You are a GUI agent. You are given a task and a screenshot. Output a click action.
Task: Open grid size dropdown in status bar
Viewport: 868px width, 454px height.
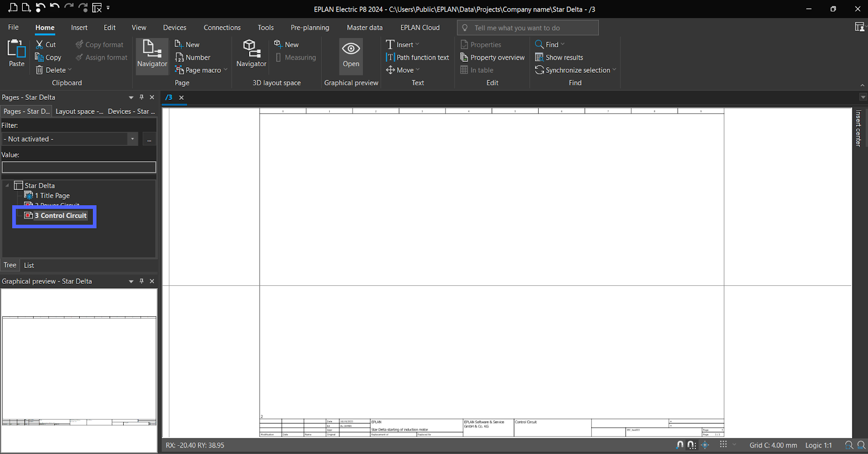click(735, 445)
